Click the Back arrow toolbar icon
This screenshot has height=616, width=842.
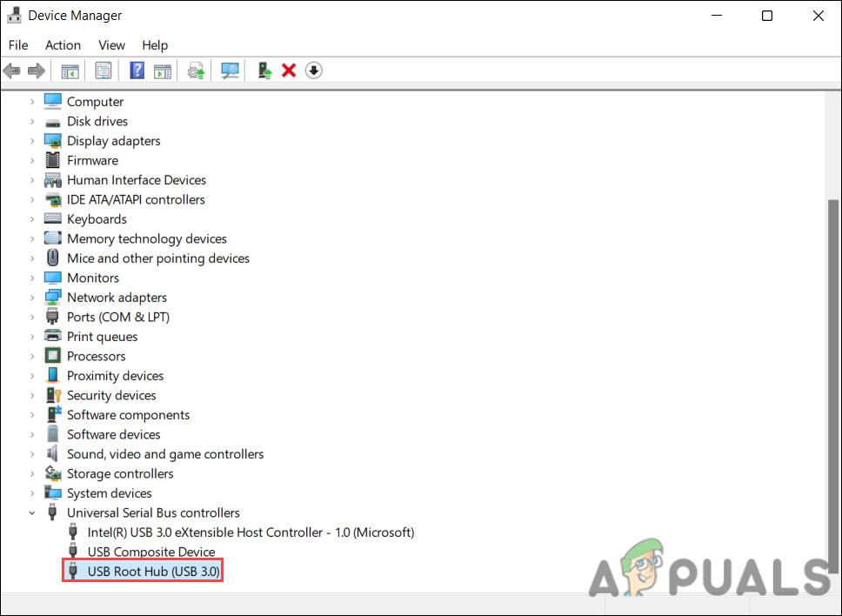click(x=12, y=70)
